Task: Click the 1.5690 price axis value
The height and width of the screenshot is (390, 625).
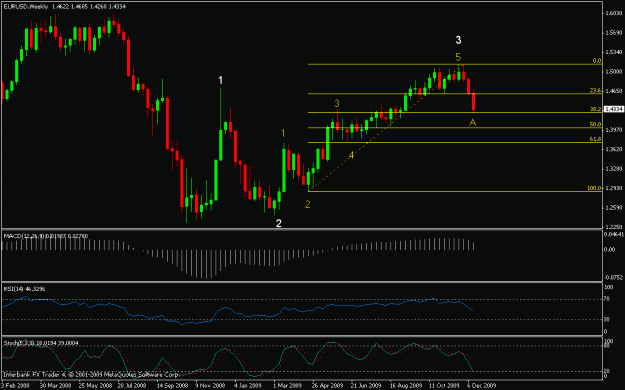Action: pyautogui.click(x=614, y=33)
